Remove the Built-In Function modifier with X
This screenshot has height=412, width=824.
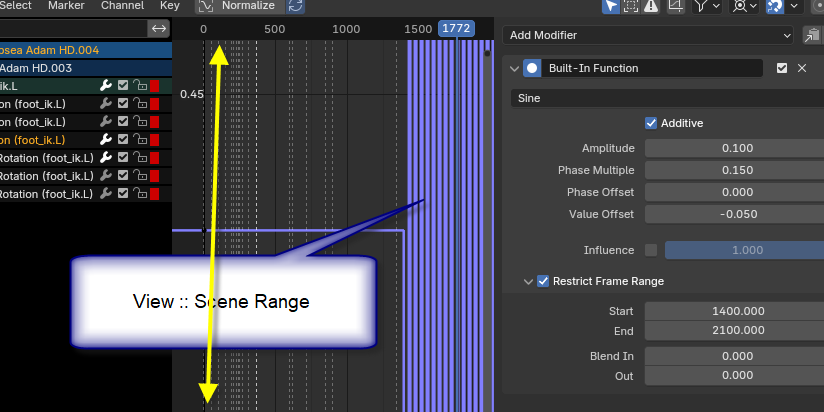click(x=802, y=68)
